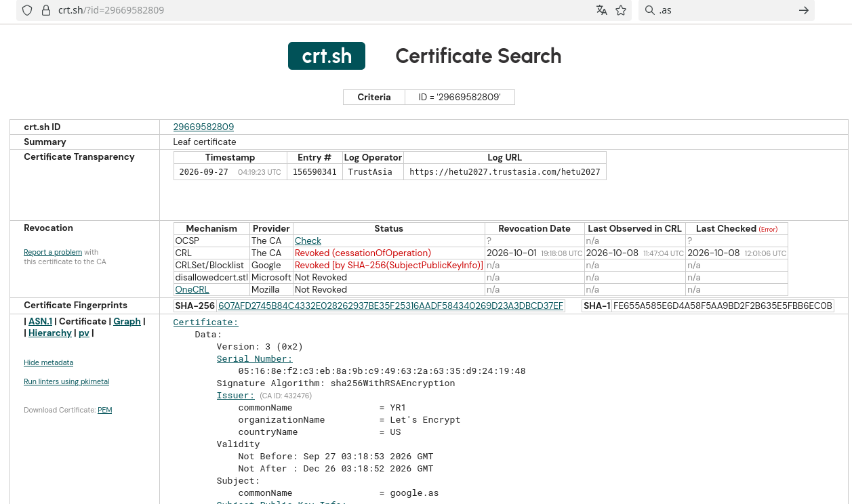852x504 pixels.
Task: Click the search go arrow
Action: 804,10
